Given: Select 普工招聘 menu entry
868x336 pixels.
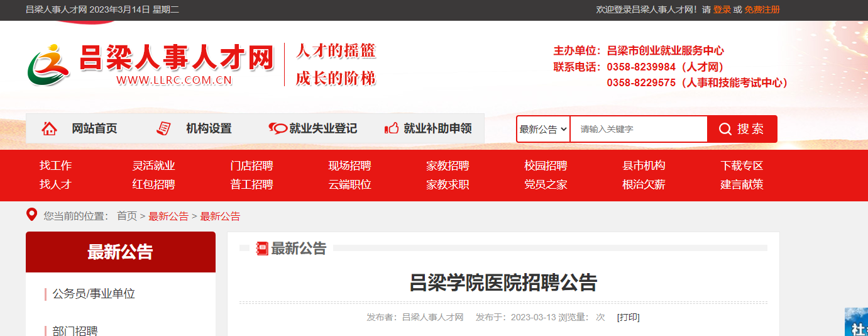Looking at the screenshot, I should 251,184.
